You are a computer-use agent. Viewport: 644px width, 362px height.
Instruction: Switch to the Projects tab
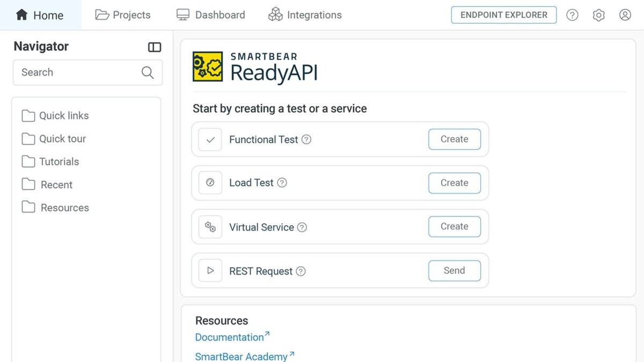coord(123,15)
